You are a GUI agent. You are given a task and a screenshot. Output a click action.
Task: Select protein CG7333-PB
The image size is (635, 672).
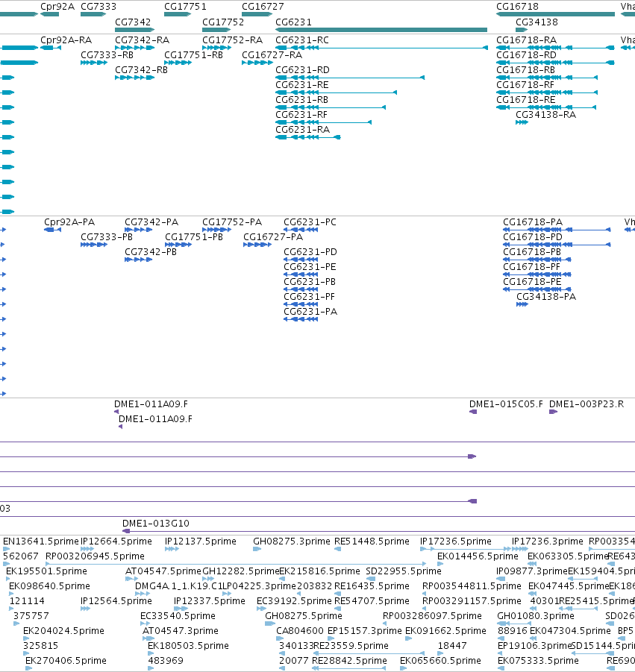tap(107, 237)
